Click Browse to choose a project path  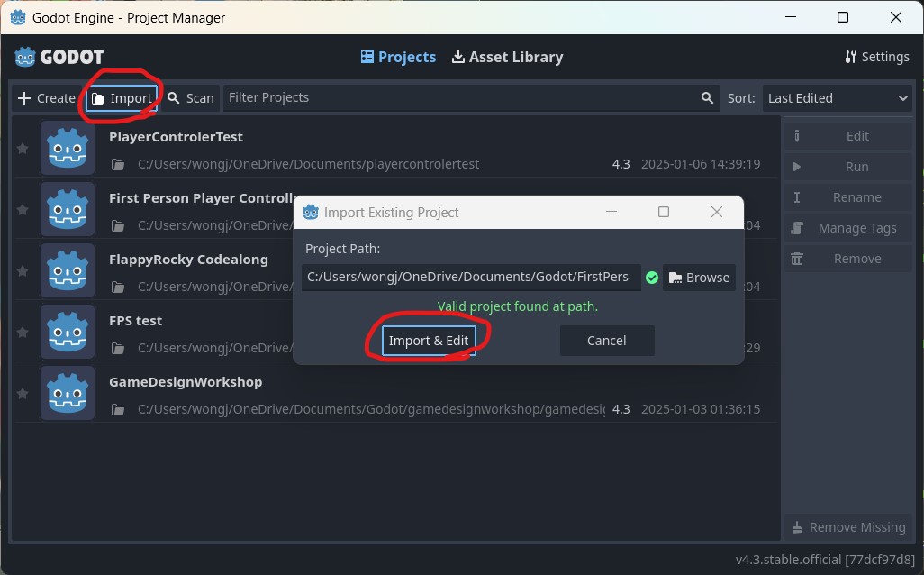pyautogui.click(x=699, y=277)
